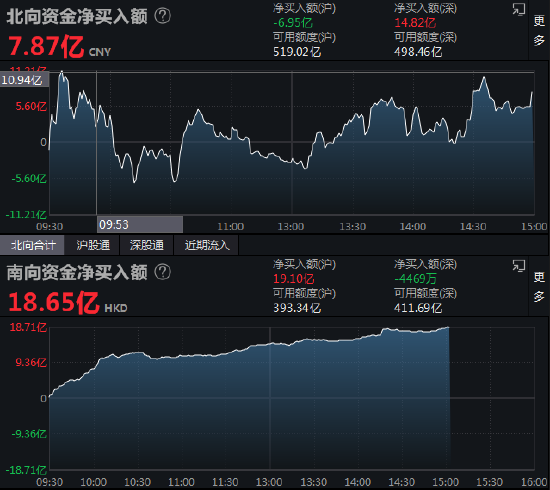Click the 10:30 label on southbound chart axis
The image size is (550, 490).
(x=138, y=482)
